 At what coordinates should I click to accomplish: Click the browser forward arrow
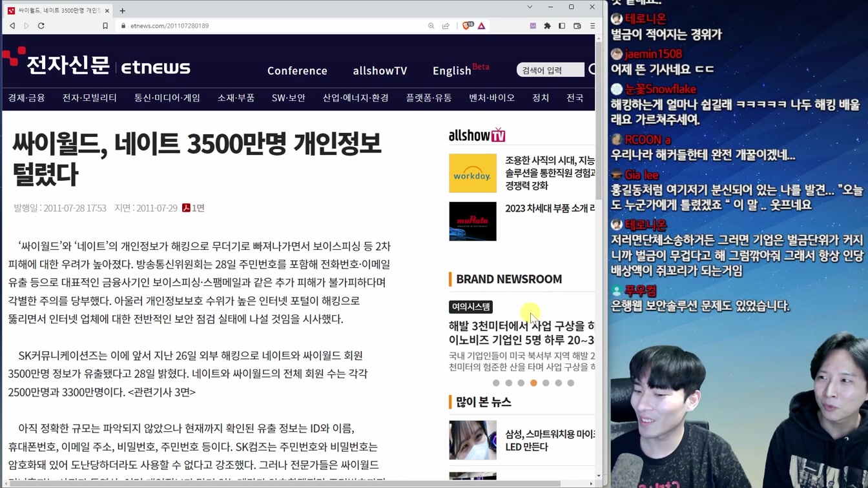tap(26, 26)
